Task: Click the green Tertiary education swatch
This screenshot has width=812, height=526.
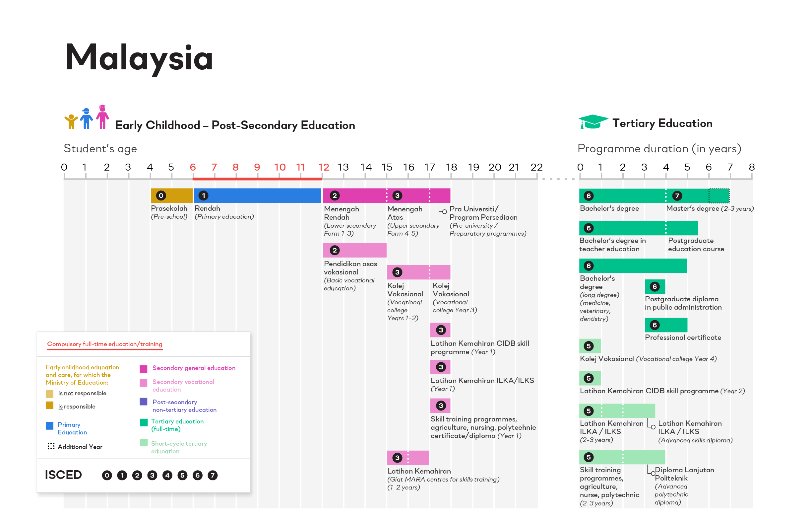Action: coord(144,422)
